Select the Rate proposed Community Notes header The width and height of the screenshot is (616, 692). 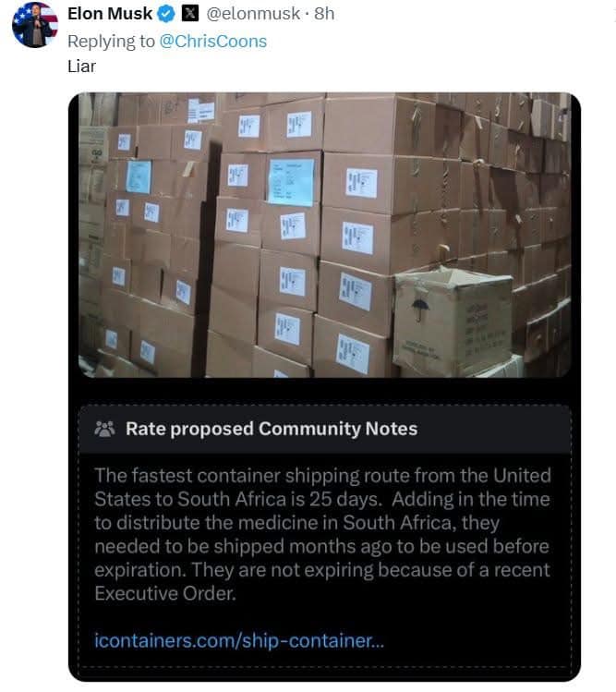pos(271,429)
